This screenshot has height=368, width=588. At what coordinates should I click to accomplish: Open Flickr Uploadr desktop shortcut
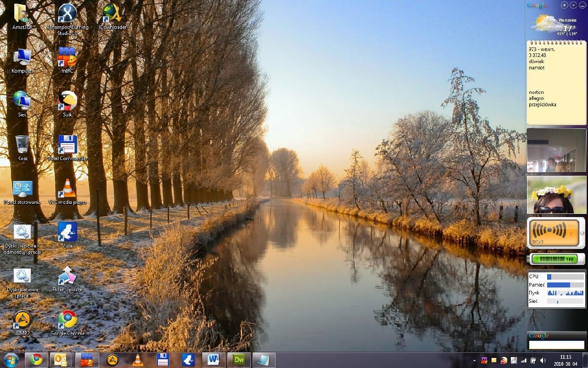(68, 276)
